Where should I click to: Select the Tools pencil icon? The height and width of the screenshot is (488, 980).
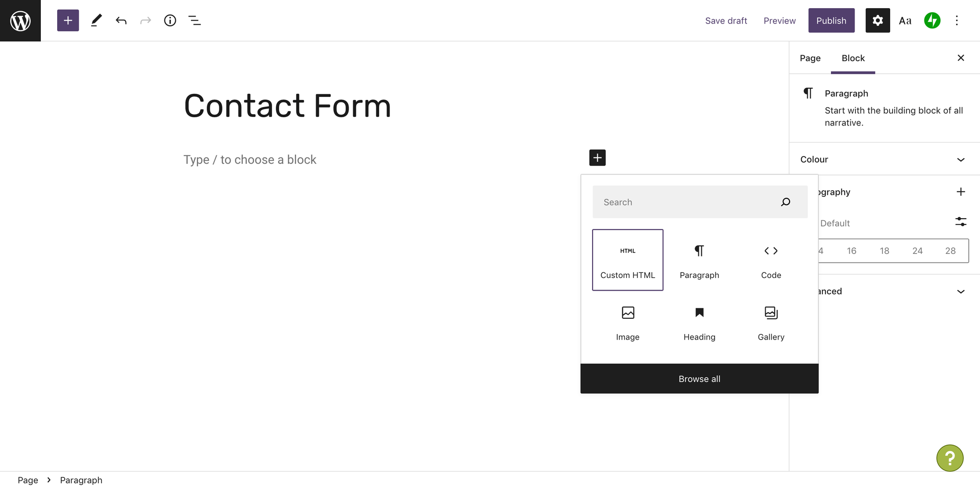[96, 20]
